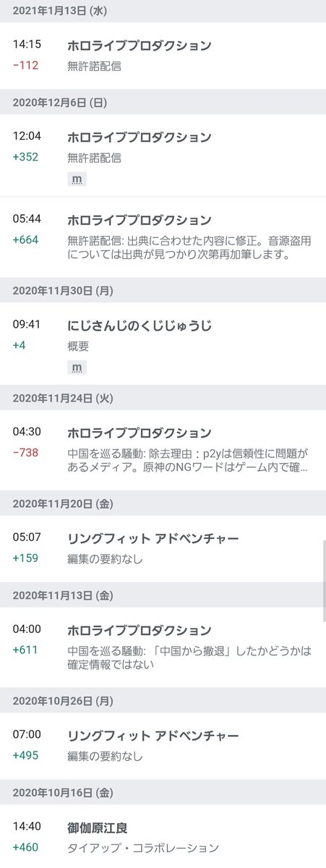
Task: Click the +664 byte change indicator
Action: click(x=25, y=240)
